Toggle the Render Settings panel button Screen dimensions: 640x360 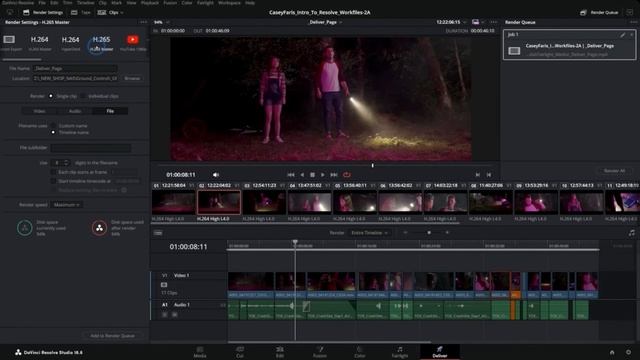[x=43, y=13]
